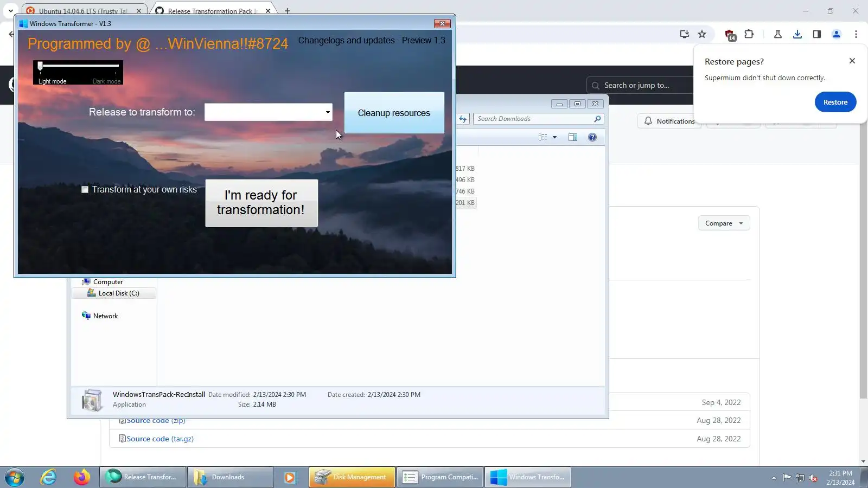
Task: Click the 'Programmed by @ ...WinVienna!!#8724' text
Action: [158, 44]
